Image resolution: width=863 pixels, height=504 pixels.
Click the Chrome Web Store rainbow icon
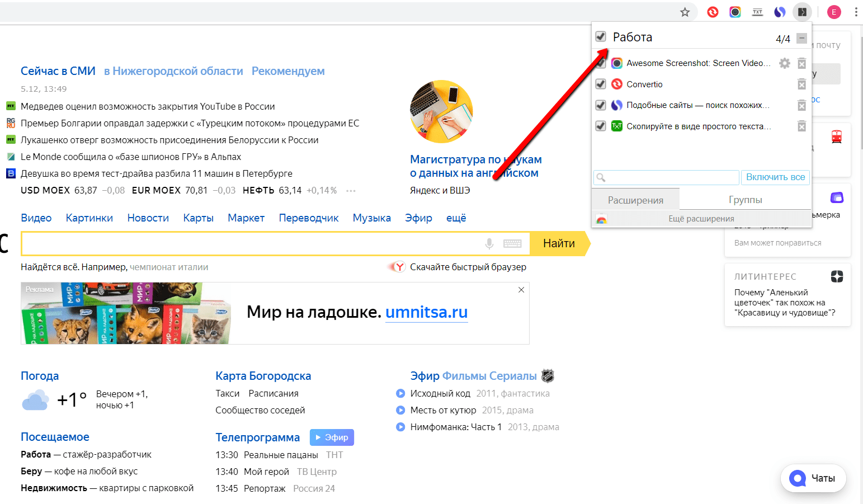tap(601, 219)
